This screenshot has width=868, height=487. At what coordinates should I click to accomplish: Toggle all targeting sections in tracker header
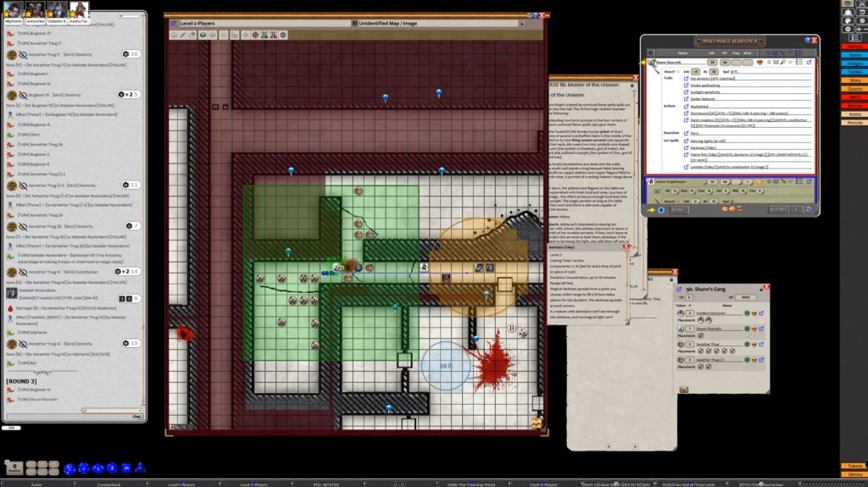point(769,53)
